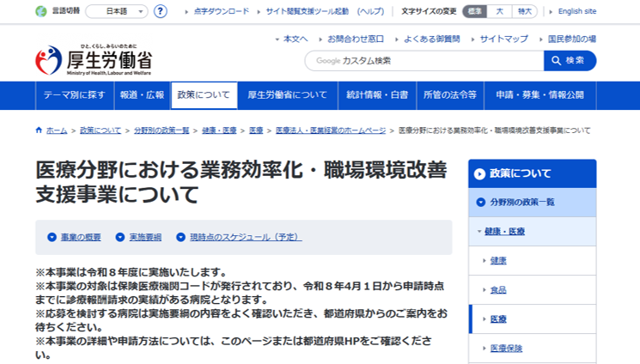Go to 医療 breadcrumb link
This screenshot has width=640, height=364.
pyautogui.click(x=256, y=130)
